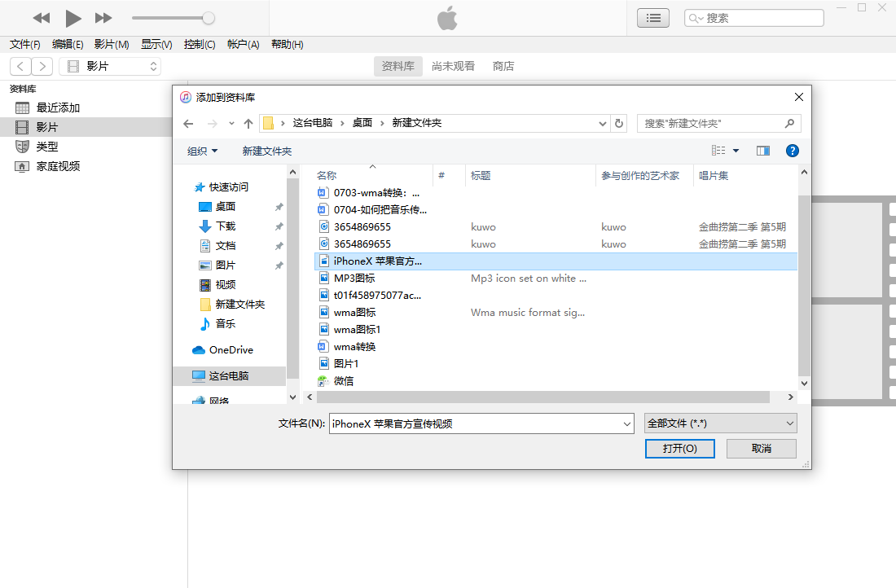Click the iTunes forward navigation arrow
Screen dimensions: 896x588
pyautogui.click(x=42, y=66)
